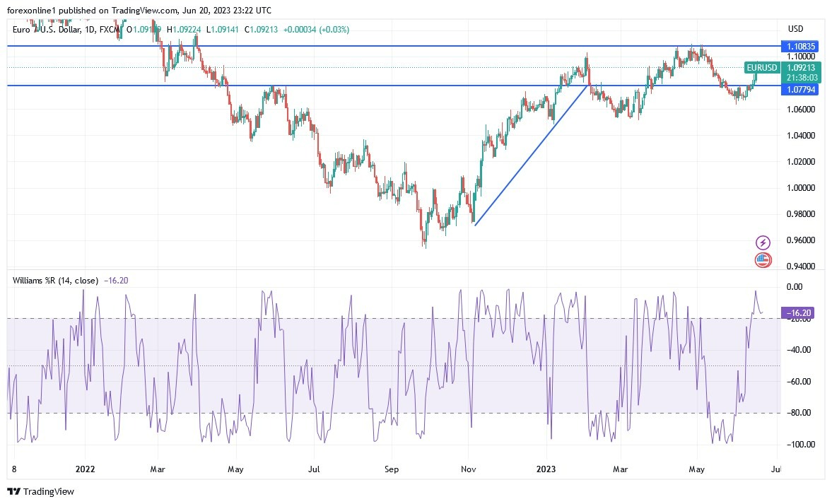Click the Jul label at the right end of the time axis

[775, 469]
